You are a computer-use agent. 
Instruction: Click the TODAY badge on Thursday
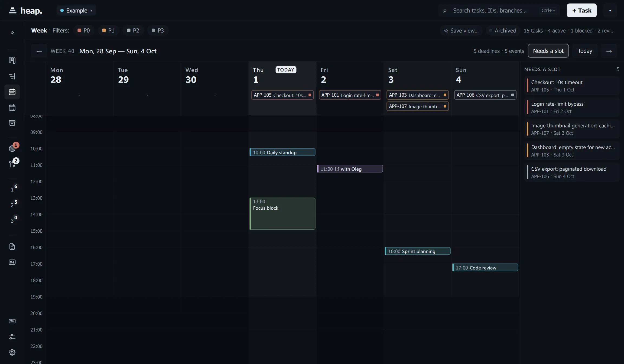(x=286, y=70)
